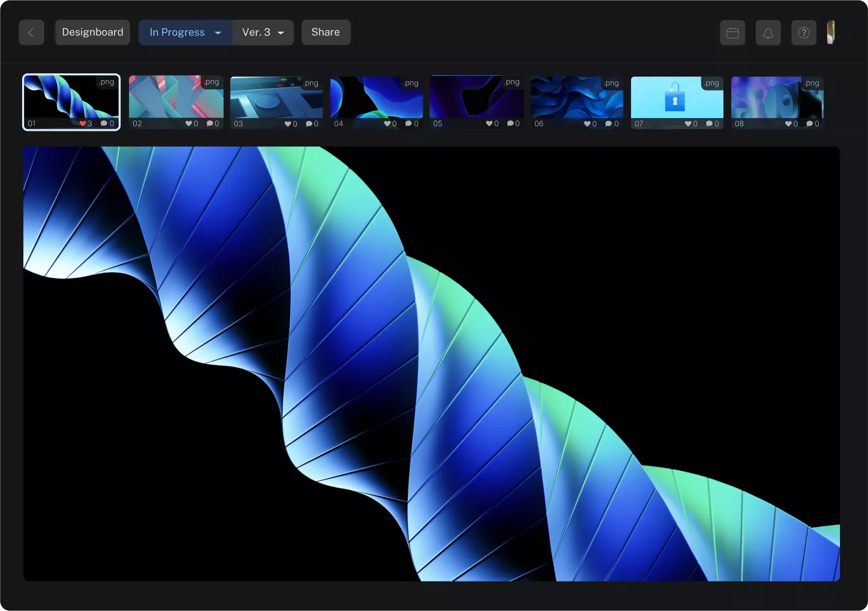Open the user profile avatar
Viewport: 868px width, 611px height.
coord(831,32)
